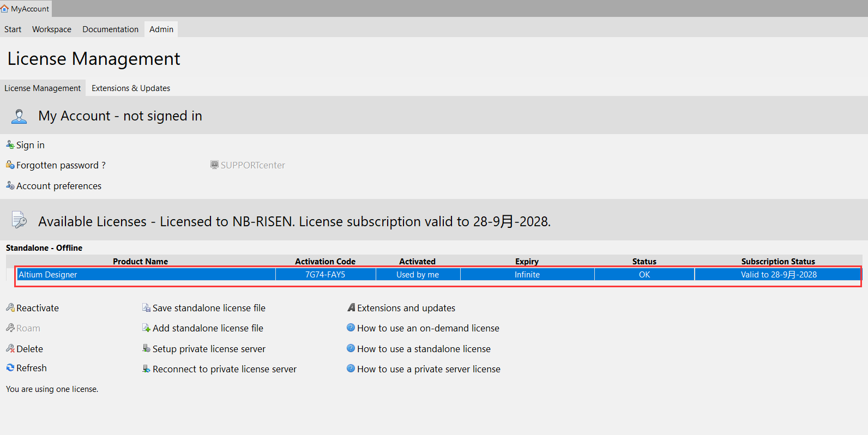Open the Start menu tab
The image size is (868, 435).
[x=13, y=29]
